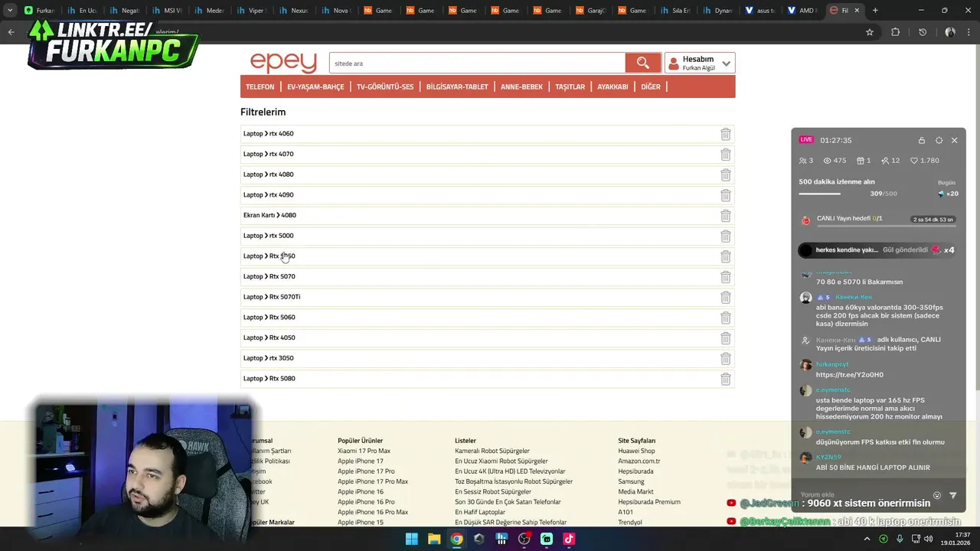Open the Amazon.com.tr footer link
This screenshot has height=551, width=980.
(639, 461)
